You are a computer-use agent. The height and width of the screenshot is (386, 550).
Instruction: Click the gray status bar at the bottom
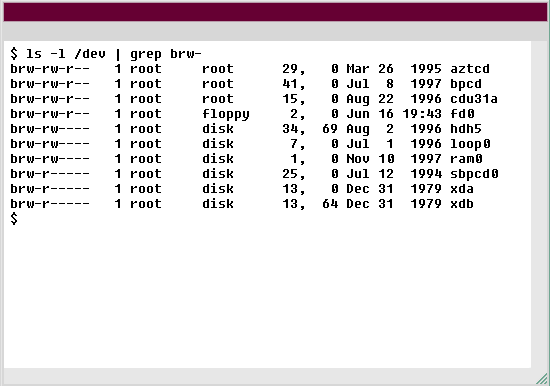[269, 376]
